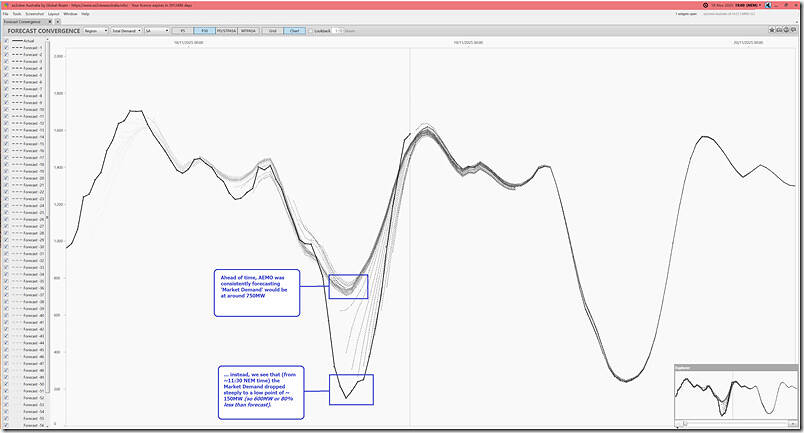Expand the Total Demand dropdown

click(126, 31)
